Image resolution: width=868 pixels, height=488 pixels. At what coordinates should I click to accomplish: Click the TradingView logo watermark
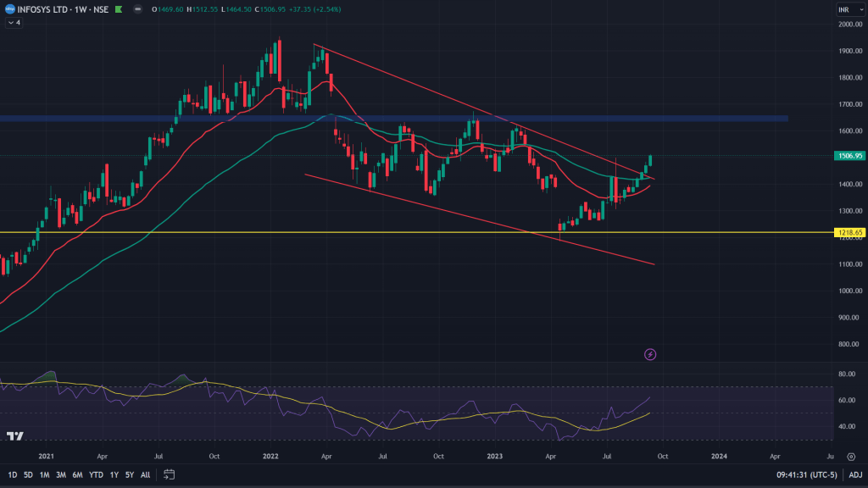pos(14,436)
